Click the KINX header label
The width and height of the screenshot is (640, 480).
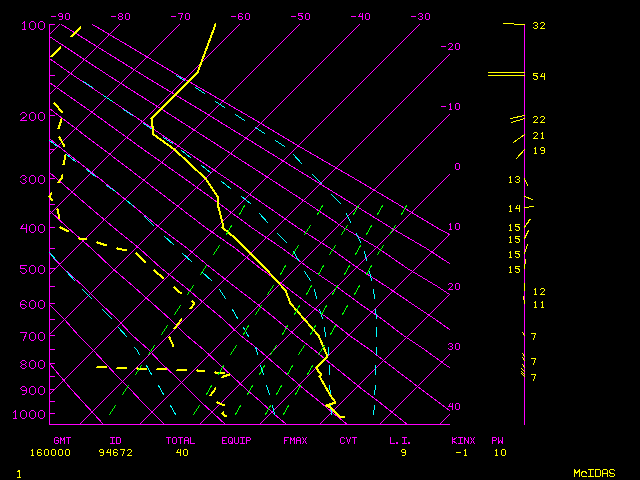463,440
